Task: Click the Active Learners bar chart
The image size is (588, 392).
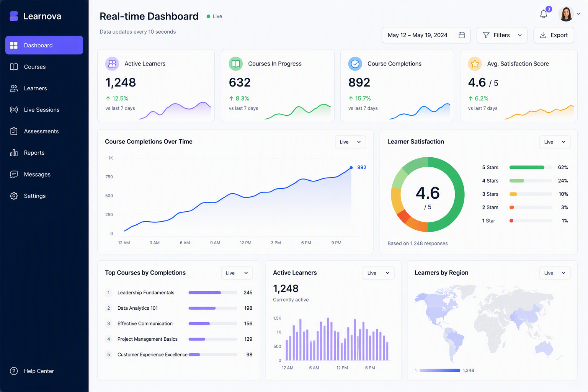Action: coord(337,339)
